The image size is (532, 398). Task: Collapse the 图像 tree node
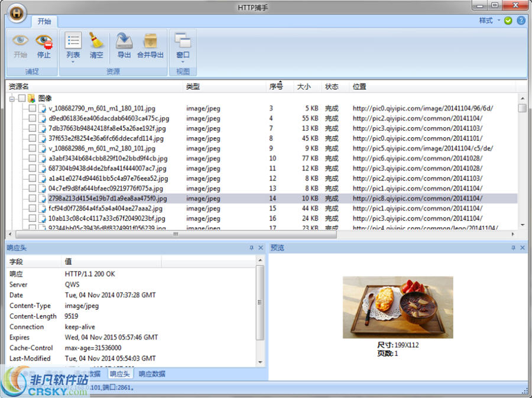pyautogui.click(x=11, y=98)
